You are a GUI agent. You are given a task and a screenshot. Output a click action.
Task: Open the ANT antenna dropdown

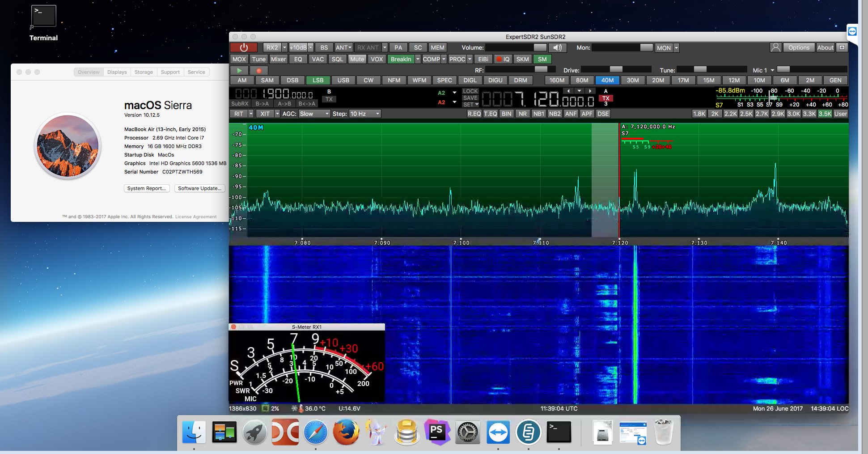350,47
